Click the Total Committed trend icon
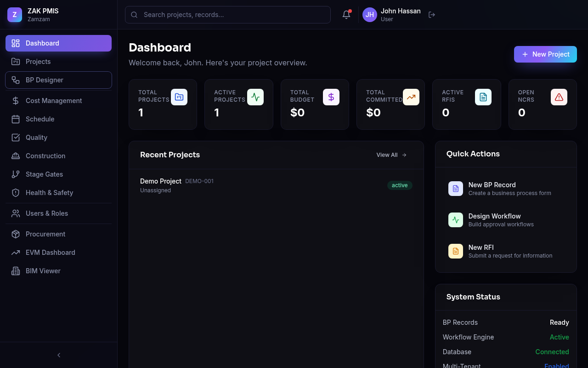 click(411, 97)
